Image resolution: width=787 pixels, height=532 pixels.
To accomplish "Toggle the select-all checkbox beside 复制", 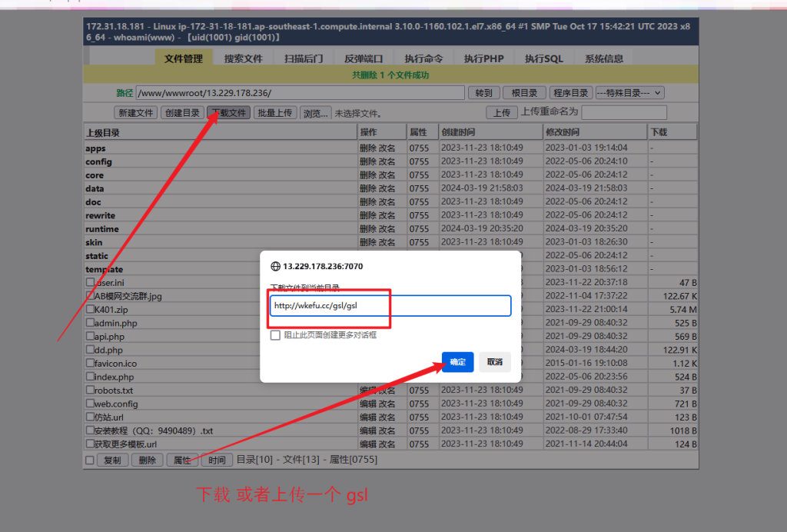I will coord(90,460).
